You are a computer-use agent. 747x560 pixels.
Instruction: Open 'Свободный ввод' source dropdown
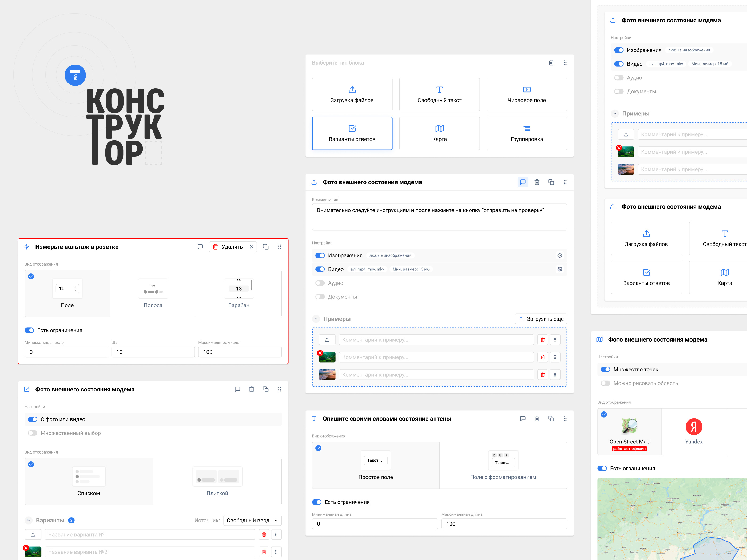[x=252, y=520]
